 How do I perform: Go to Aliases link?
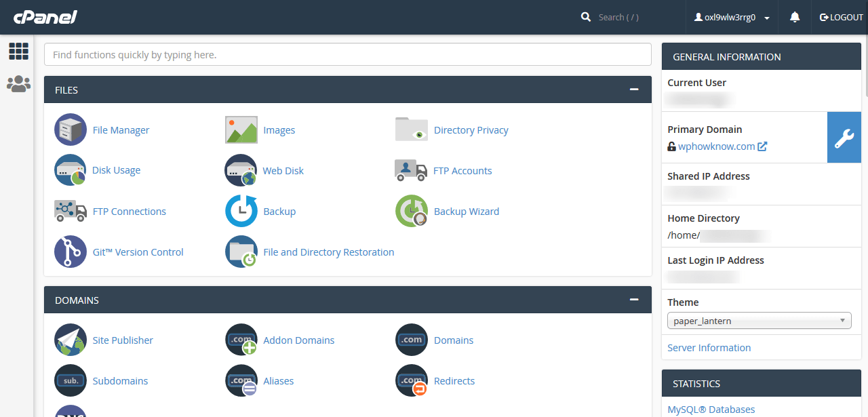[279, 381]
